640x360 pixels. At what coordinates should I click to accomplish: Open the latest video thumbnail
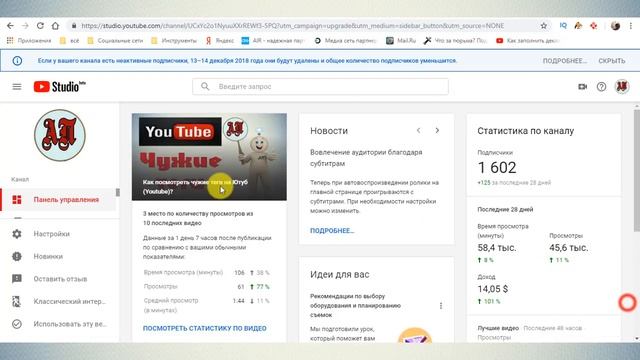tap(209, 157)
